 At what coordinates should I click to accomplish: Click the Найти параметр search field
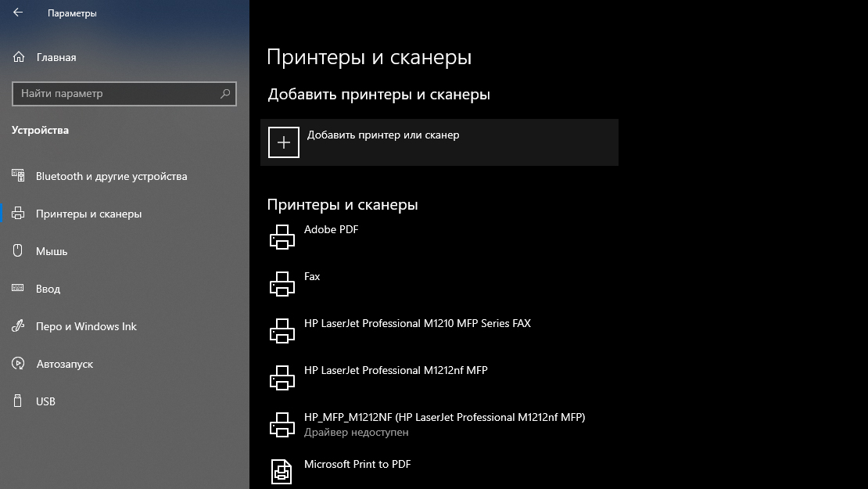click(124, 94)
